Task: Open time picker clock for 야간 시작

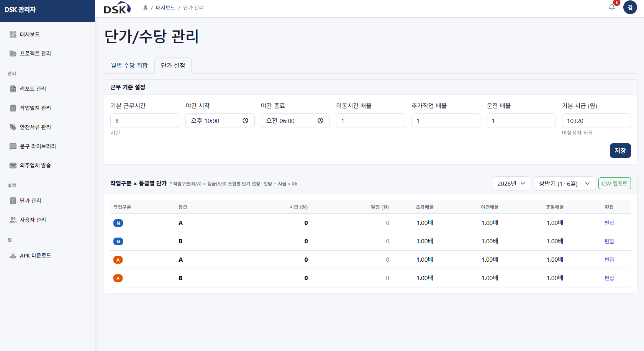Action: tap(245, 121)
